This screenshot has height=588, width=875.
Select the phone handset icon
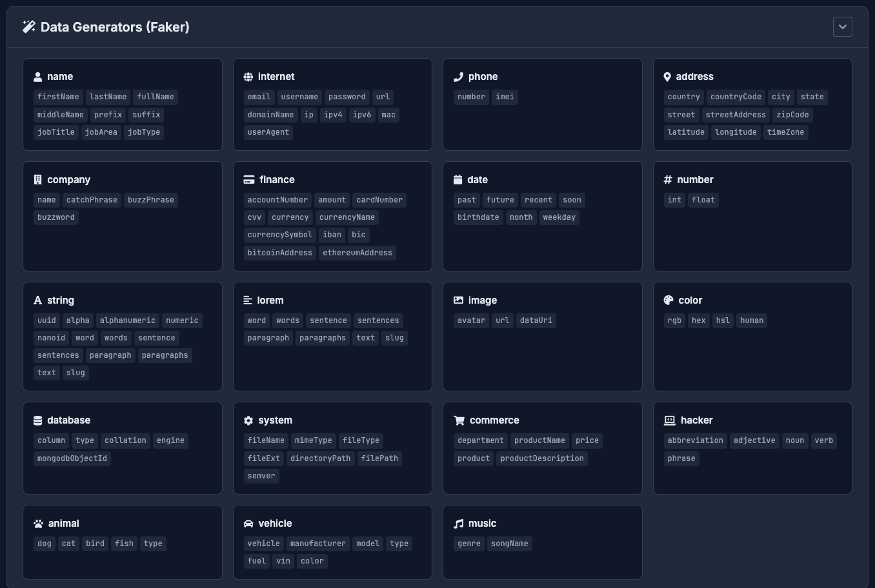click(x=458, y=76)
